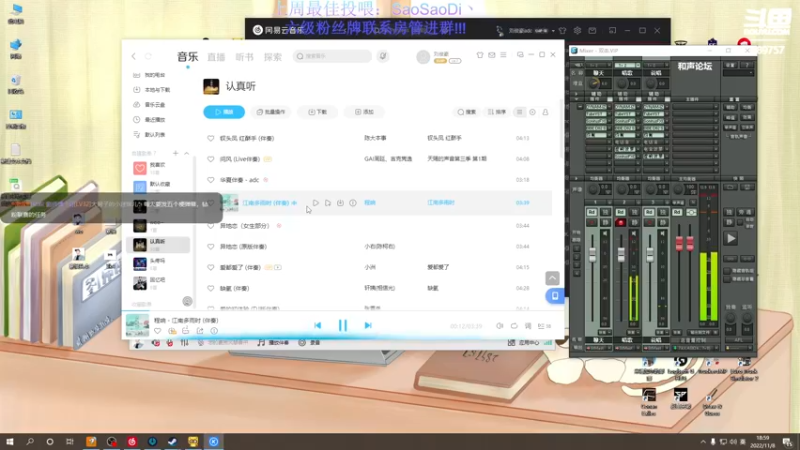Open the listen-to-identify microphone icon beside the search box
The height and width of the screenshot is (450, 800).
tap(383, 56)
